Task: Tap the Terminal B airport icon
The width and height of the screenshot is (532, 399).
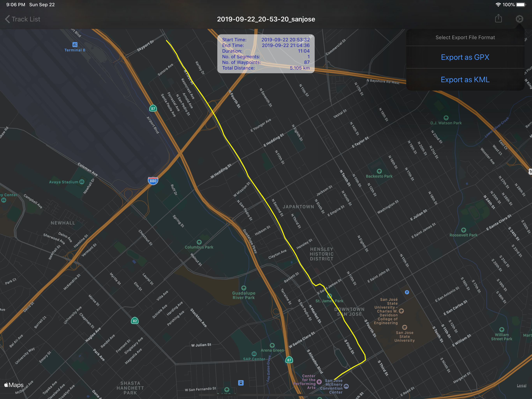Action: tap(75, 45)
